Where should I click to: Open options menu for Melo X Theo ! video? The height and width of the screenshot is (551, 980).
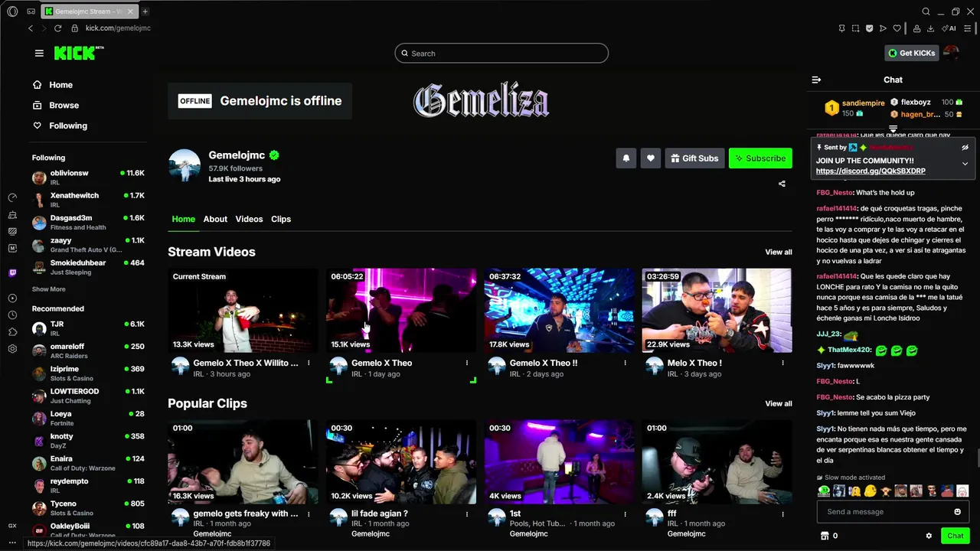click(x=782, y=363)
